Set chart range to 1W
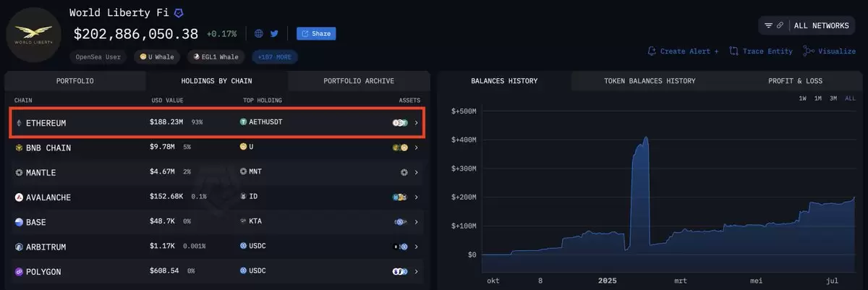 coord(803,98)
